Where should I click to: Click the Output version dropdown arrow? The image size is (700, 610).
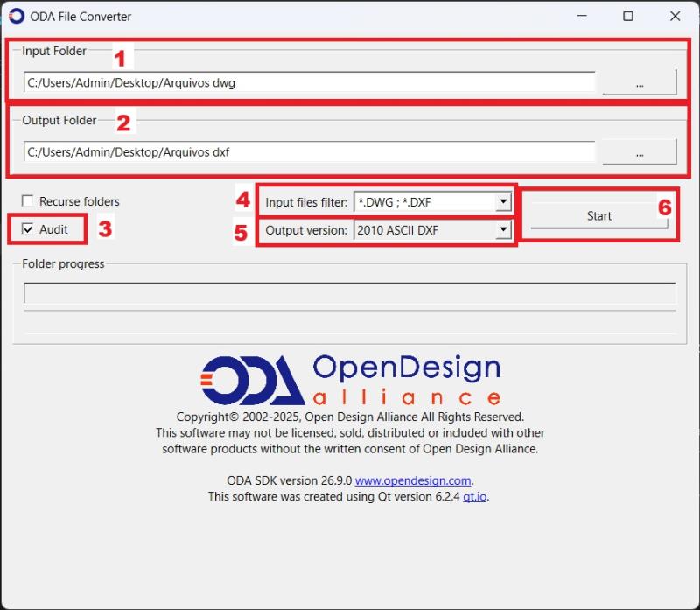(x=502, y=231)
